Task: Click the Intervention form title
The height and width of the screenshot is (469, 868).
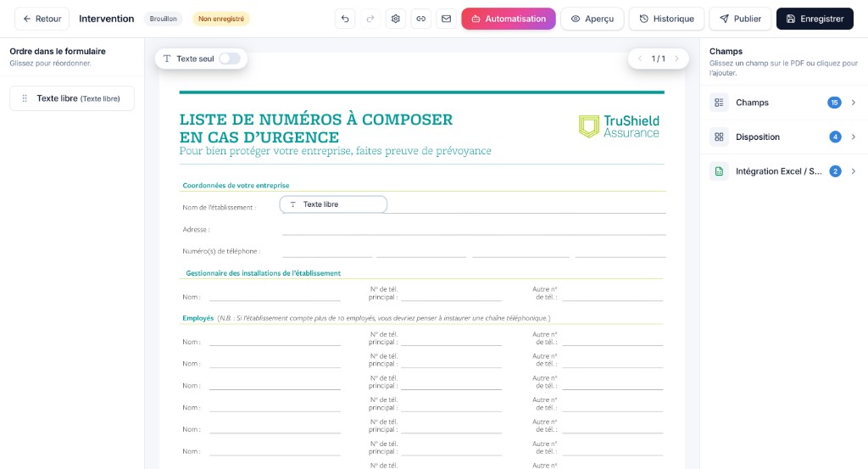Action: click(106, 19)
